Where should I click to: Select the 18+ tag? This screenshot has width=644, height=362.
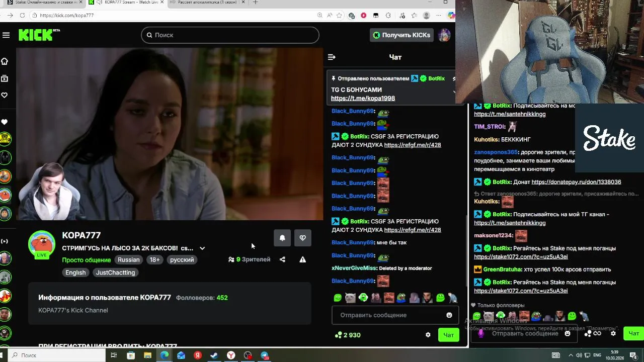tap(154, 260)
